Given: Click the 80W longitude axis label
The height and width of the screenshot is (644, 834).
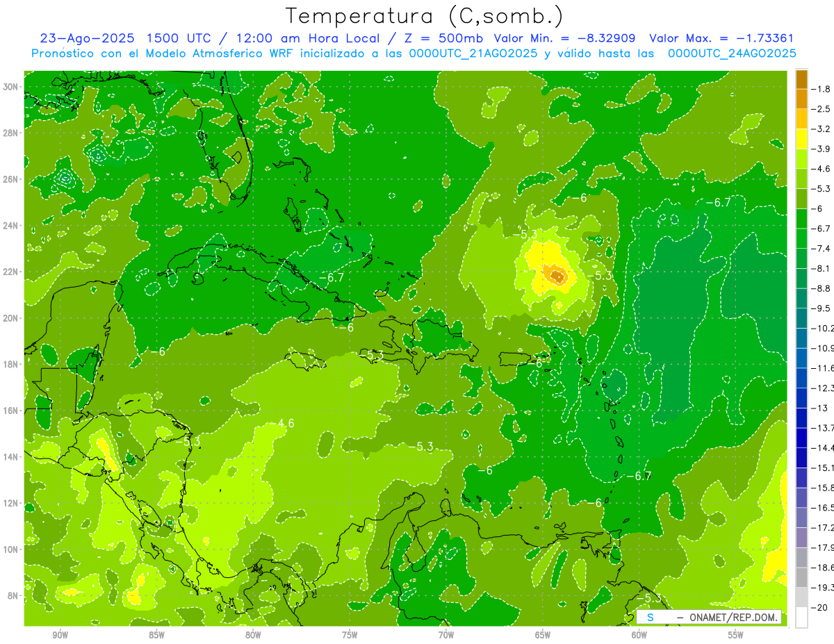Looking at the screenshot, I should pos(253,636).
